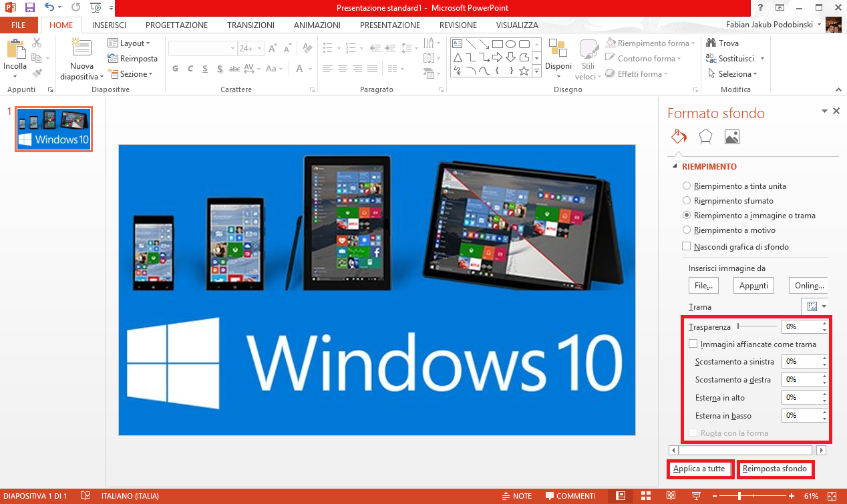Switch to the INSERISCI tab
The image size is (847, 504).
point(110,25)
